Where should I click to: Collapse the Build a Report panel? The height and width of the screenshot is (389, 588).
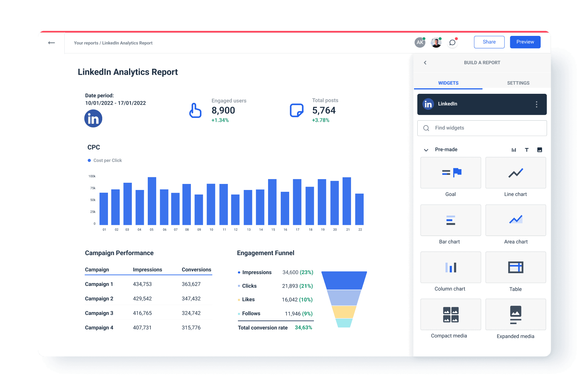point(425,62)
